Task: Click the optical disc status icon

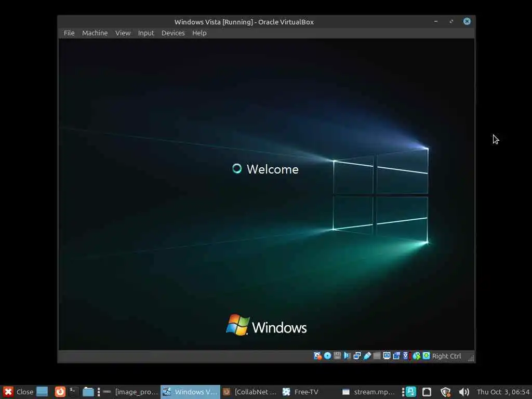Action: coord(327,356)
